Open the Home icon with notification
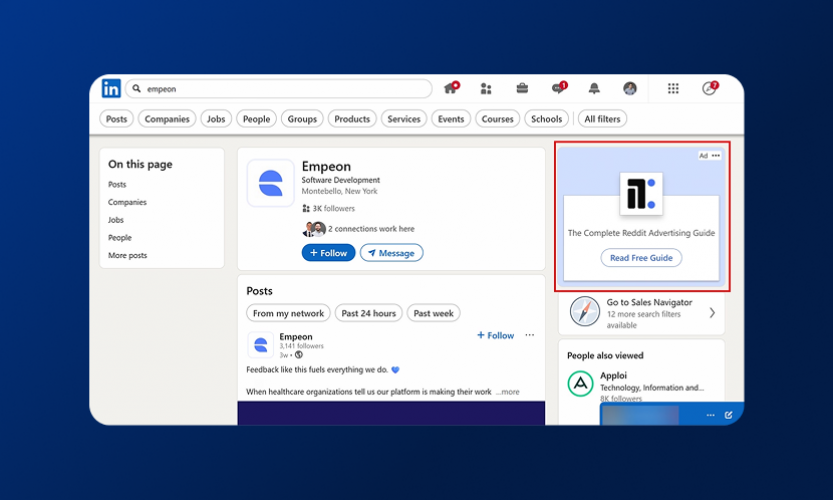Image resolution: width=833 pixels, height=500 pixels. (451, 88)
